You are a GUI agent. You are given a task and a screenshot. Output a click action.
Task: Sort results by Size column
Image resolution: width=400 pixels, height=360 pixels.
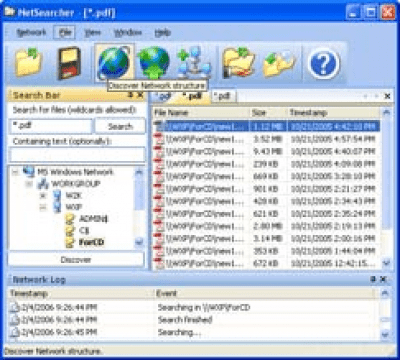(268, 113)
